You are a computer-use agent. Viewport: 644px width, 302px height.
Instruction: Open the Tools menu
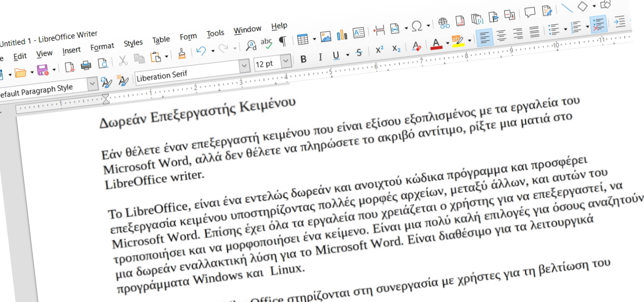(215, 34)
